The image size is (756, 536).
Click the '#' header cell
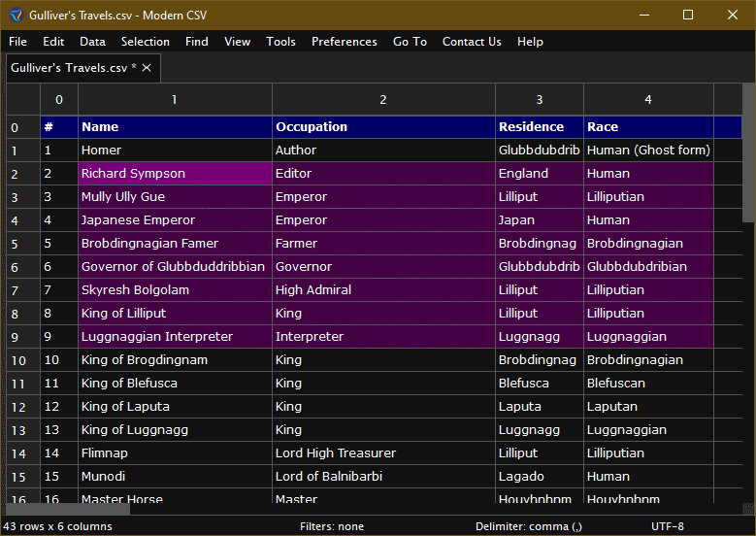pyautogui.click(x=59, y=127)
